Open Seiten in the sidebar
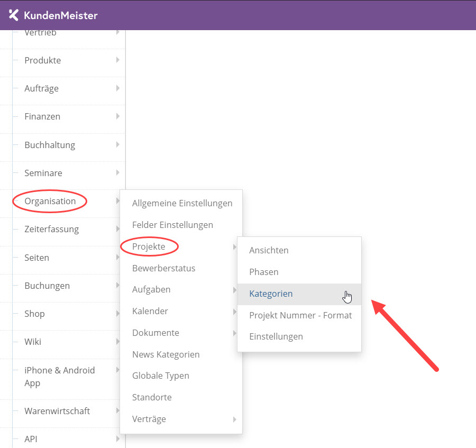The width and height of the screenshot is (476, 448). click(36, 258)
